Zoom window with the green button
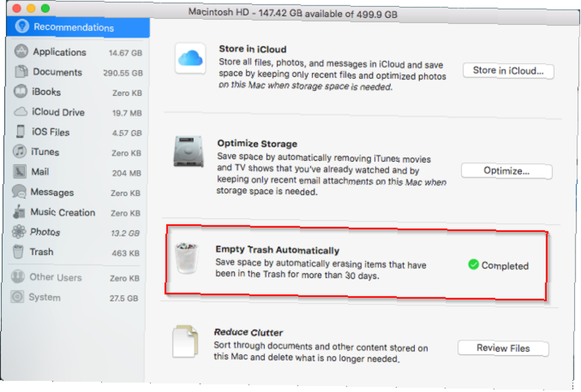This screenshot has height=392, width=581. pos(45,8)
